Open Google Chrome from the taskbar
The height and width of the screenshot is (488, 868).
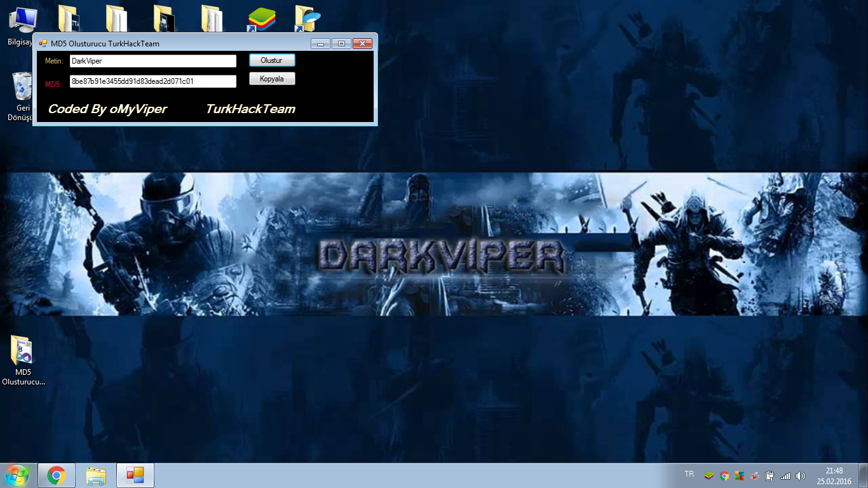(x=57, y=475)
